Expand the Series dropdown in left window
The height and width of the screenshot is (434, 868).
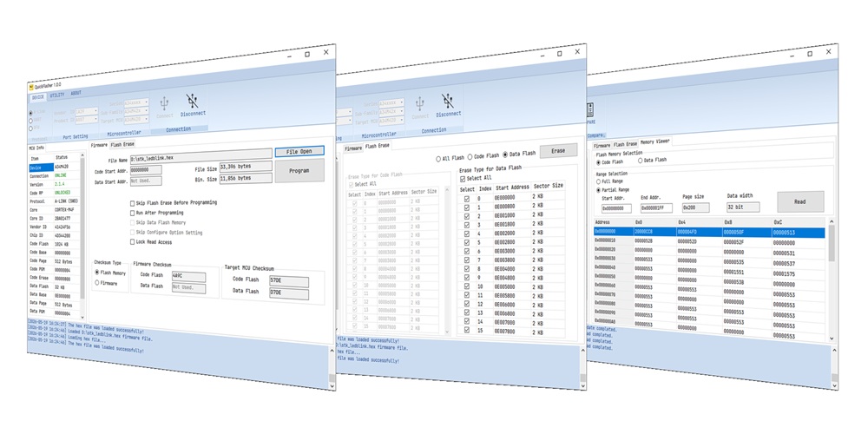[136, 103]
